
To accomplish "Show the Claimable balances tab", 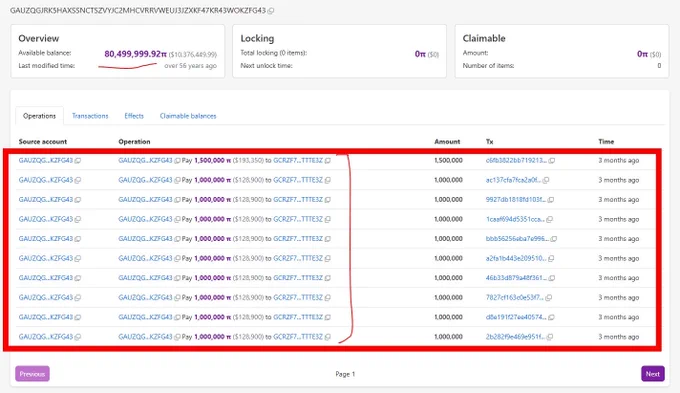I will [188, 116].
